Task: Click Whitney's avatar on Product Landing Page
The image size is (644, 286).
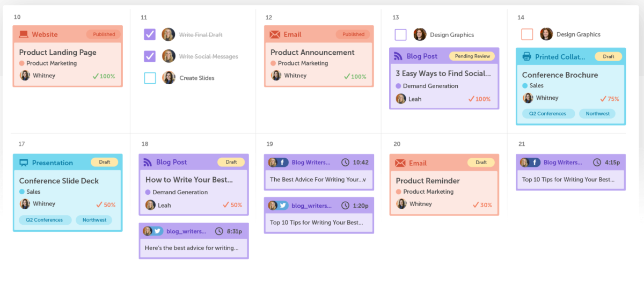Action: 25,75
